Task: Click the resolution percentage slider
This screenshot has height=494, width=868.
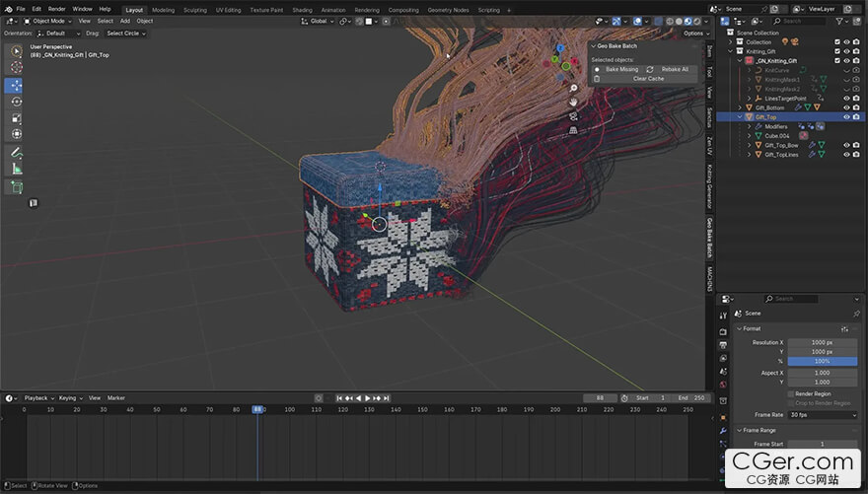Action: [x=822, y=361]
